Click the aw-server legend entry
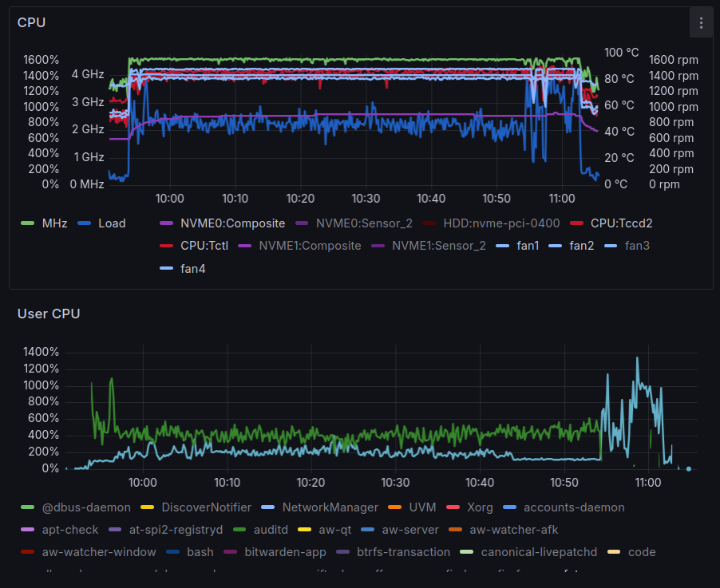 pos(411,530)
